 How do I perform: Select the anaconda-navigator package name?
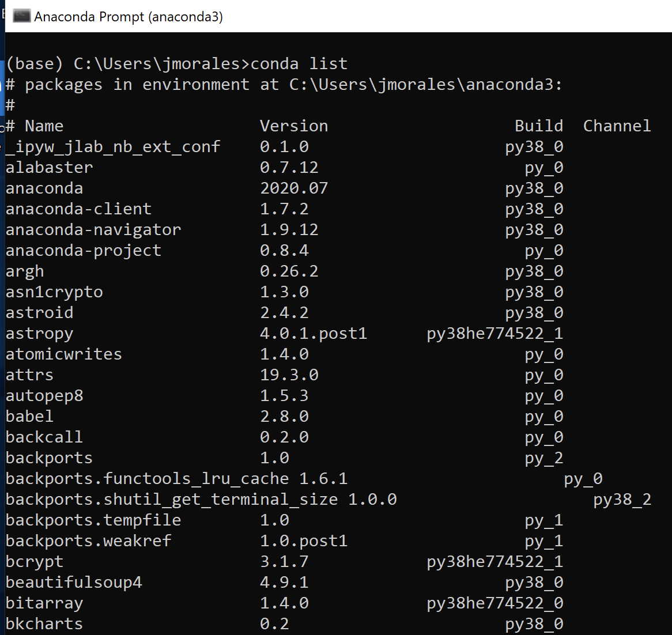[x=92, y=229]
